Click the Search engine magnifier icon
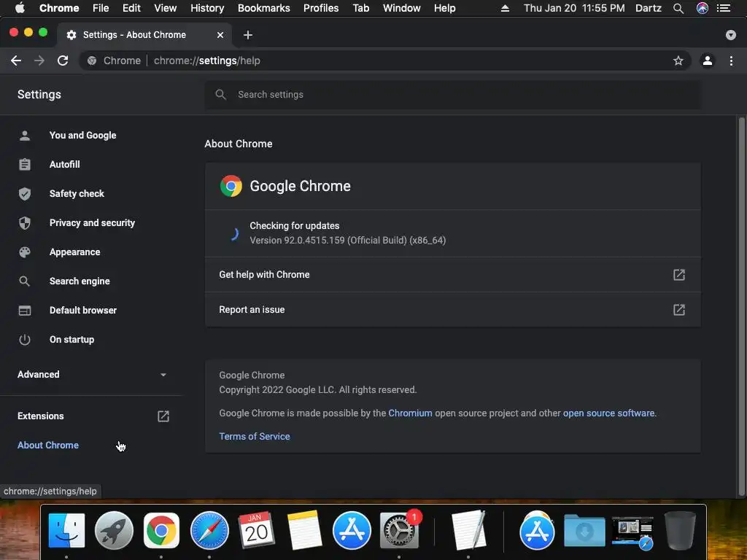This screenshot has height=560, width=747. coord(25,281)
